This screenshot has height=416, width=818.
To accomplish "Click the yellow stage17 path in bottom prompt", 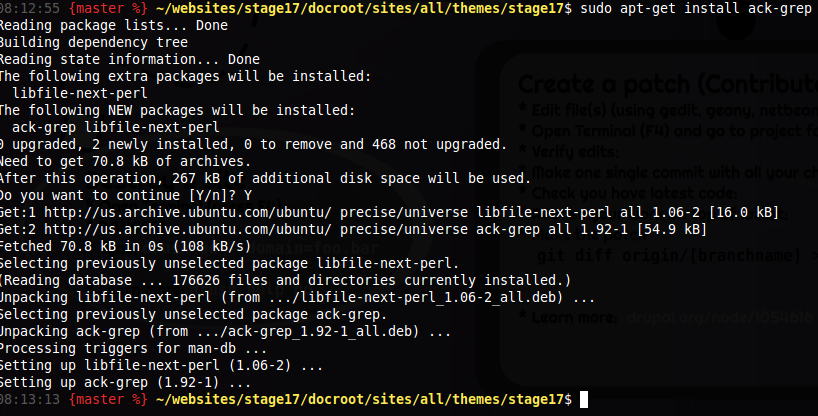I will [x=363, y=399].
